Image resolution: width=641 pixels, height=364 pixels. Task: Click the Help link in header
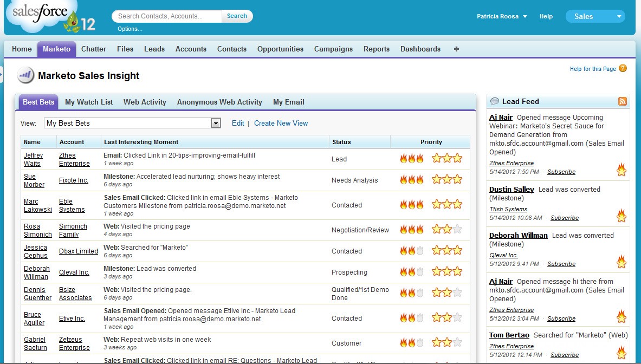pos(546,16)
